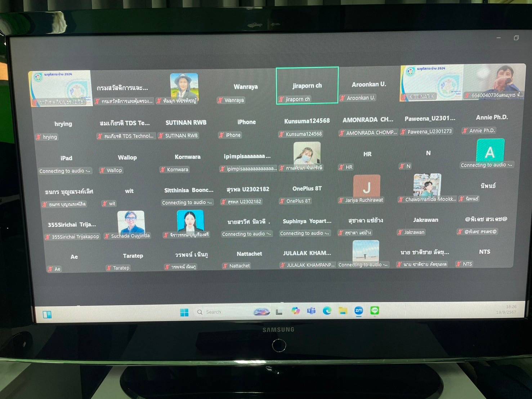Open the LINE app from the taskbar
The image size is (532, 399).
tap(375, 310)
